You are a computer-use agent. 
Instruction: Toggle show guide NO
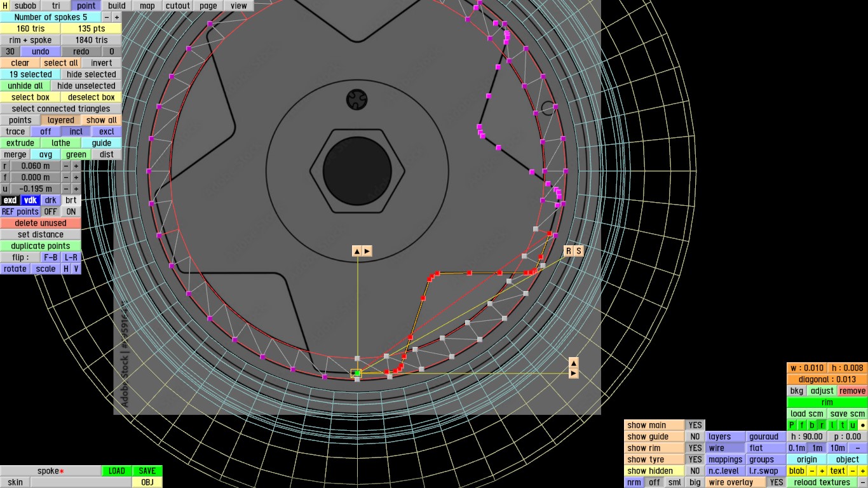click(695, 437)
